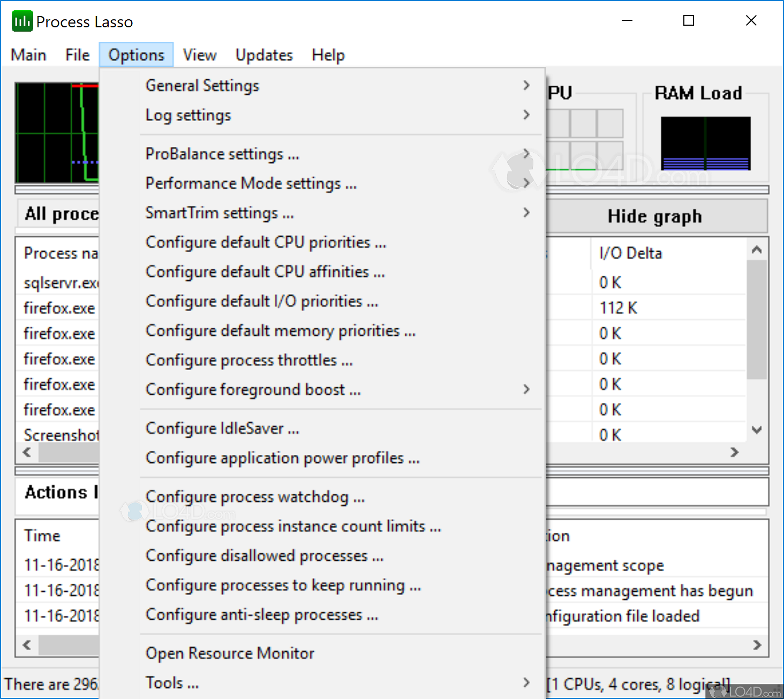Click the 112 K I/O Delta cell

619,308
